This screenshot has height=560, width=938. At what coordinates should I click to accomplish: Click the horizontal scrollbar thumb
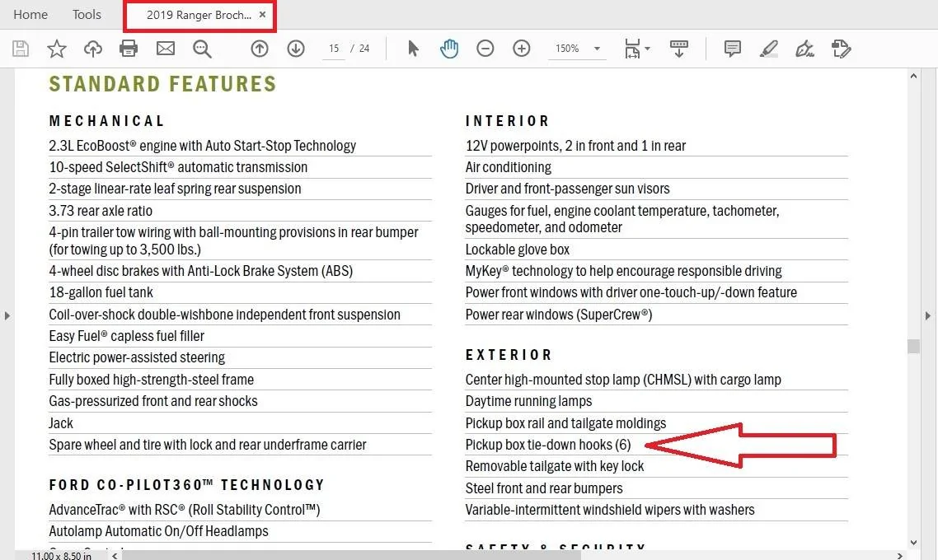[352, 556]
